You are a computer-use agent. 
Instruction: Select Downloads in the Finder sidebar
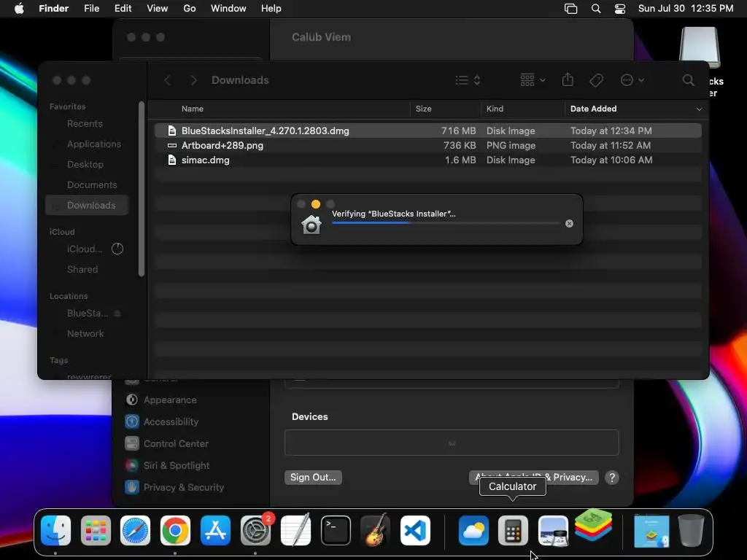click(x=87, y=205)
